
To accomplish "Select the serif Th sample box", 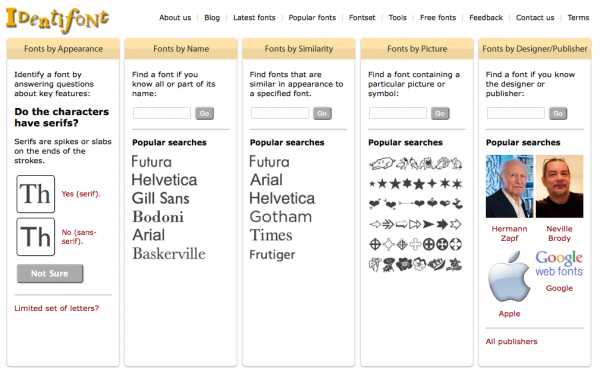I will tap(36, 194).
